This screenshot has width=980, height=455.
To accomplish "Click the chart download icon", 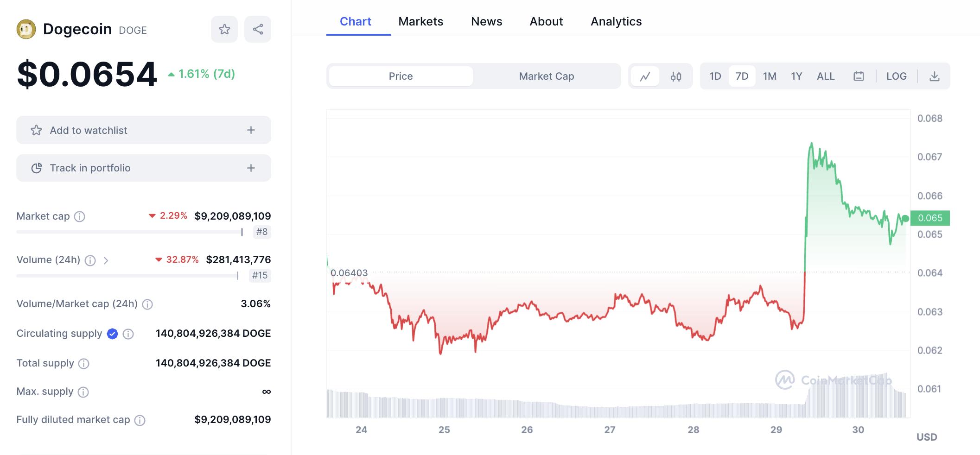I will pyautogui.click(x=934, y=76).
